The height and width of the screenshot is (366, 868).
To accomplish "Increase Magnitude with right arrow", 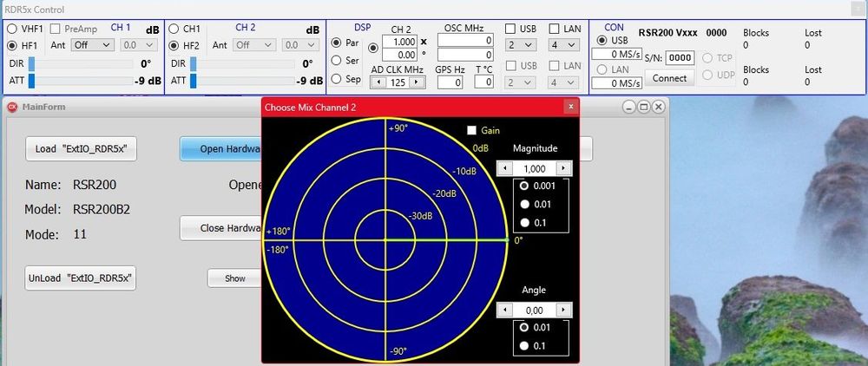I will click(x=564, y=168).
